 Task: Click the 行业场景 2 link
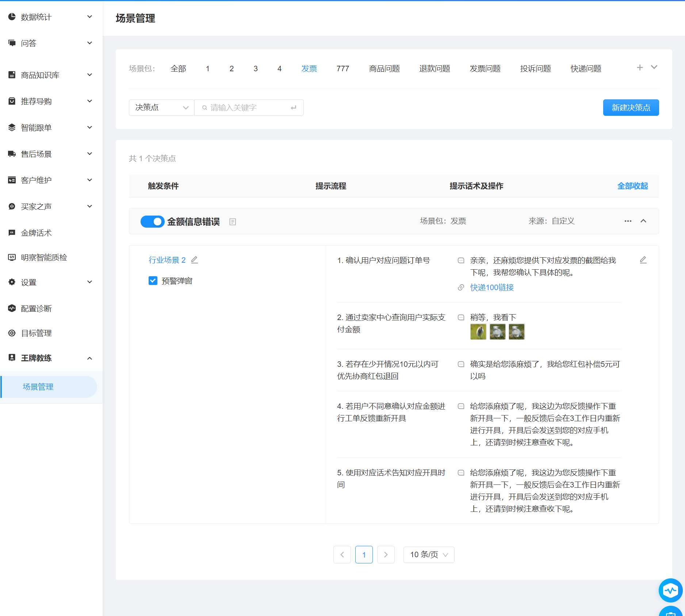click(x=167, y=260)
